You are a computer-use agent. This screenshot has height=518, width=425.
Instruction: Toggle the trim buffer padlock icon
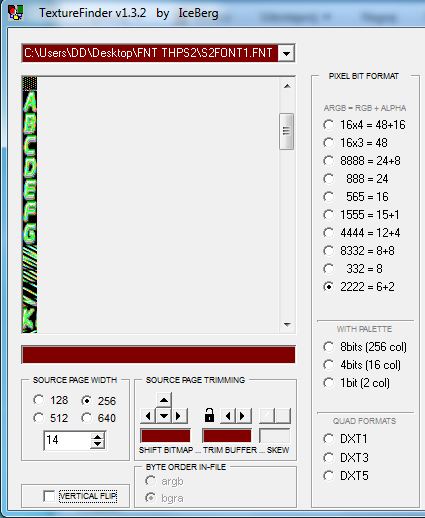point(209,415)
